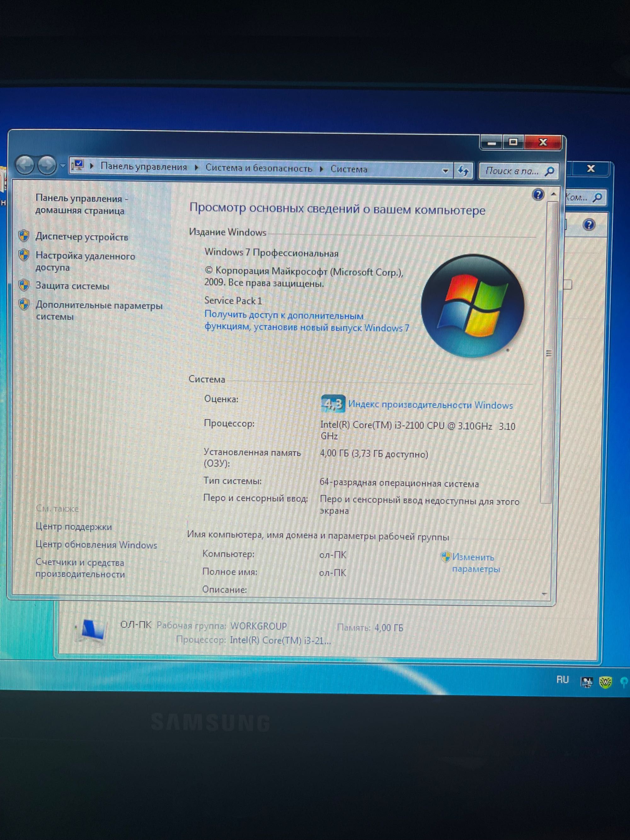The width and height of the screenshot is (630, 840).
Task: Select 'Система и безопасность' breadcrumb
Action: (259, 168)
